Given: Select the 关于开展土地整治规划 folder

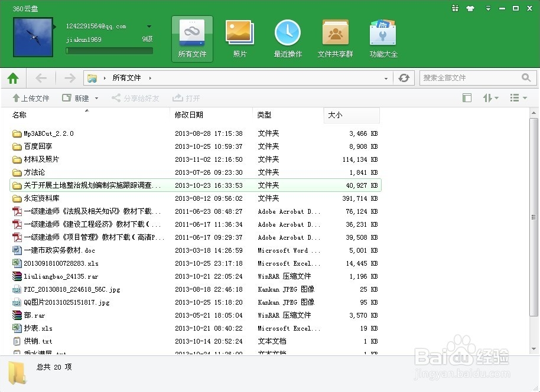Looking at the screenshot, I should coord(196,185).
